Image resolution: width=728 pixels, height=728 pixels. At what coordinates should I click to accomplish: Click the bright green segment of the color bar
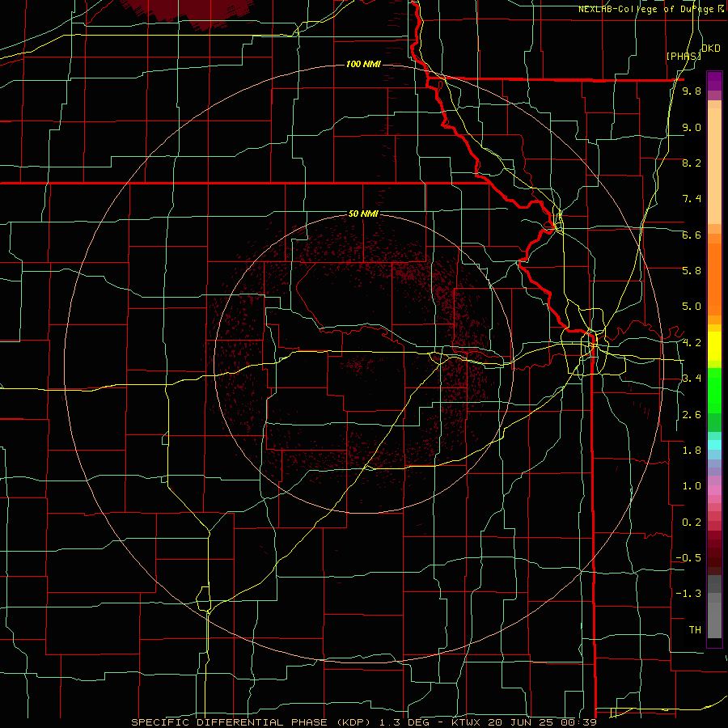point(714,391)
